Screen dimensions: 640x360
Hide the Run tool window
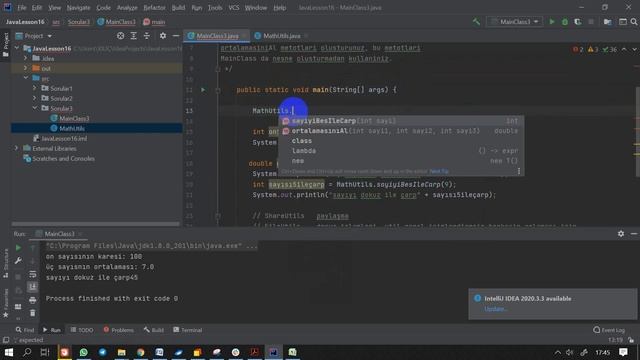(x=634, y=233)
